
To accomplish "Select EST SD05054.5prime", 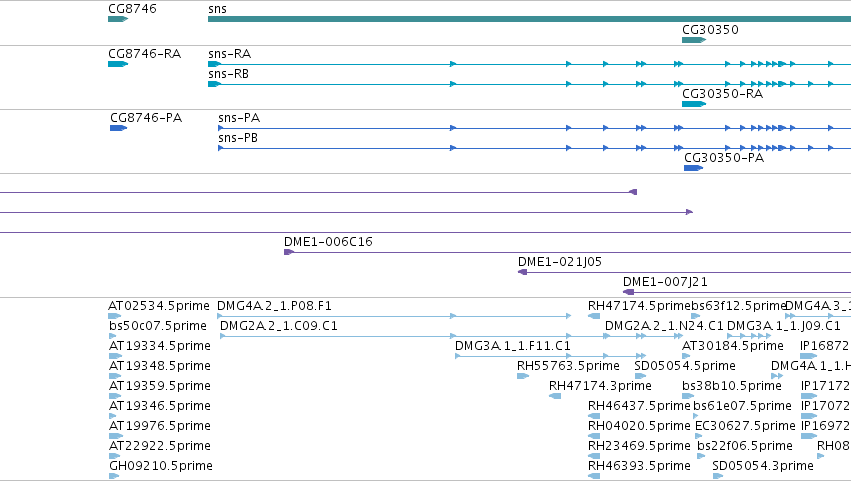I will pyautogui.click(x=685, y=366).
